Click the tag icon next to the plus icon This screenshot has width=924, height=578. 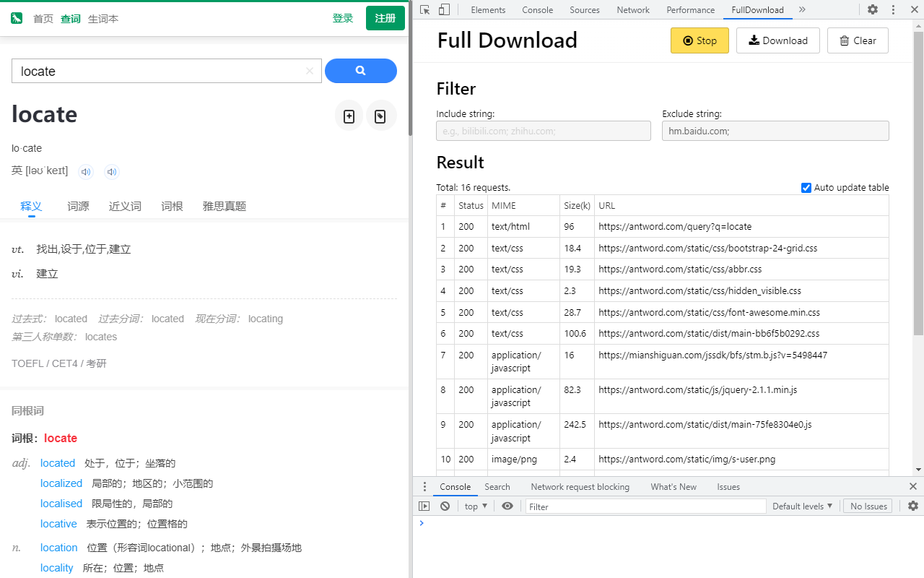pyautogui.click(x=380, y=116)
